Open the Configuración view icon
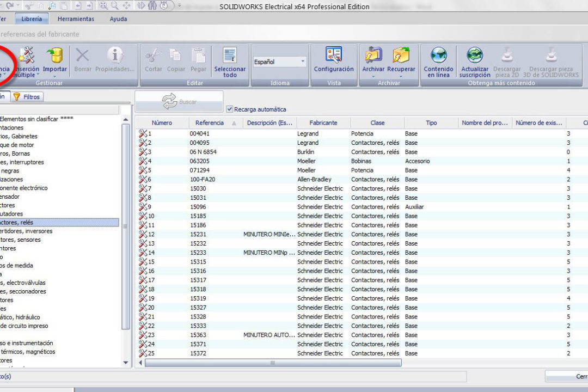Viewport: 588px width, 392px height. tap(333, 56)
